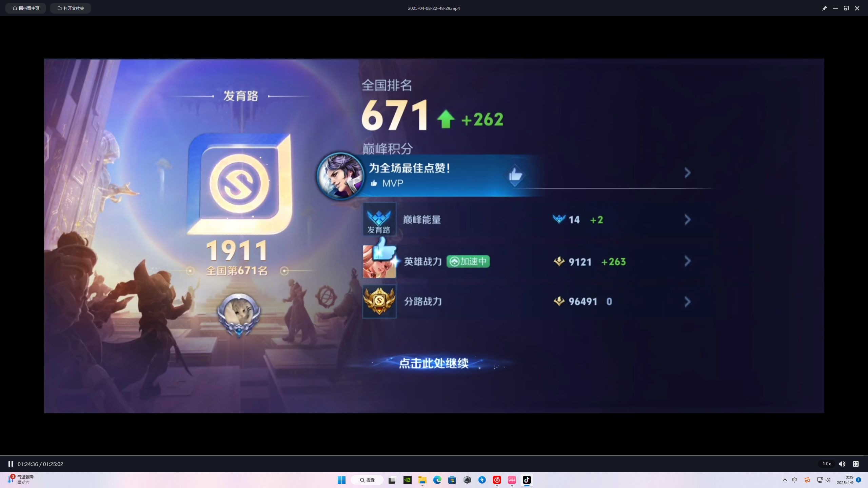Click the 英雄战力 hero portrait
The width and height of the screenshot is (868, 488).
379,261
